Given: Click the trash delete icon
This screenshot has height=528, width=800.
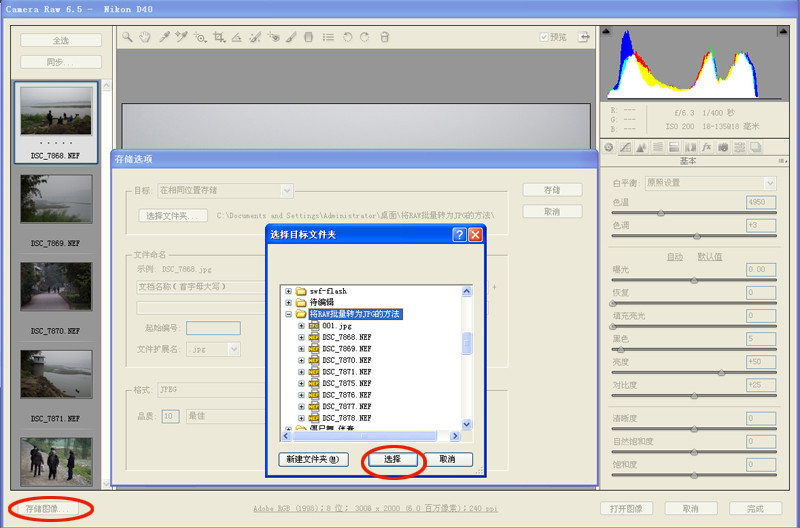Looking at the screenshot, I should pyautogui.click(x=385, y=37).
